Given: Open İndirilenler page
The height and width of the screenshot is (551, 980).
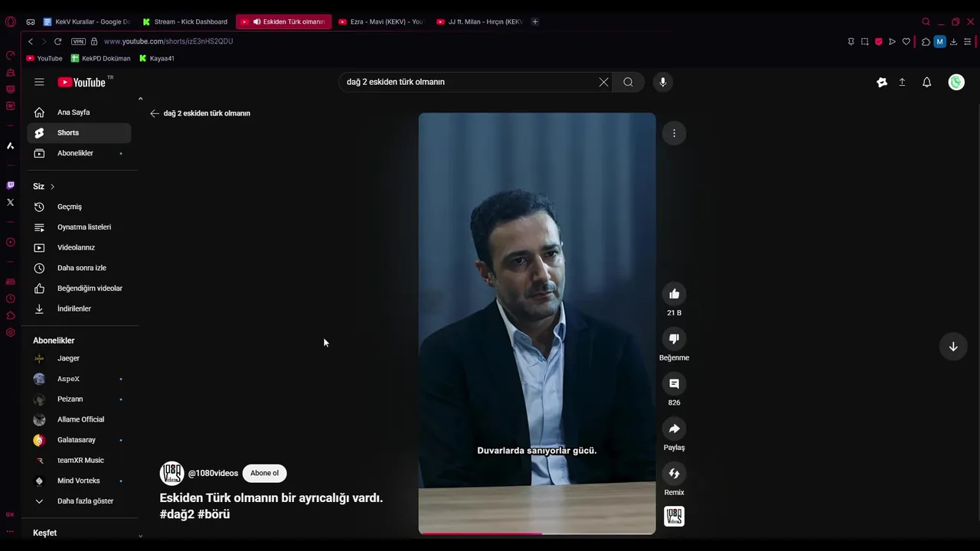Looking at the screenshot, I should pos(79,308).
